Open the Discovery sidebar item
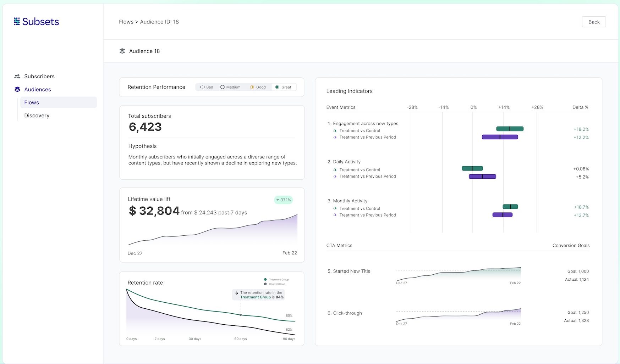The width and height of the screenshot is (620, 364). pyautogui.click(x=37, y=116)
